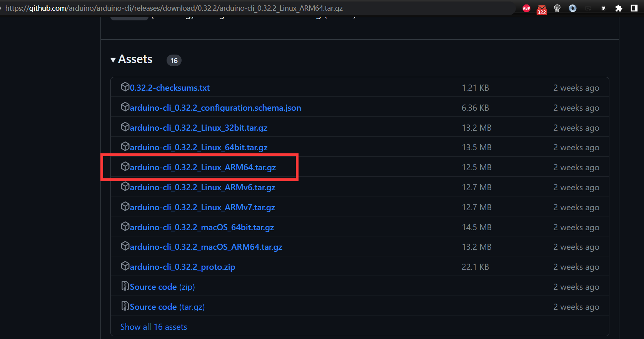This screenshot has height=339, width=644.
Task: Click the package icon beside Linux_ARM64.tar.gz
Action: 125,166
